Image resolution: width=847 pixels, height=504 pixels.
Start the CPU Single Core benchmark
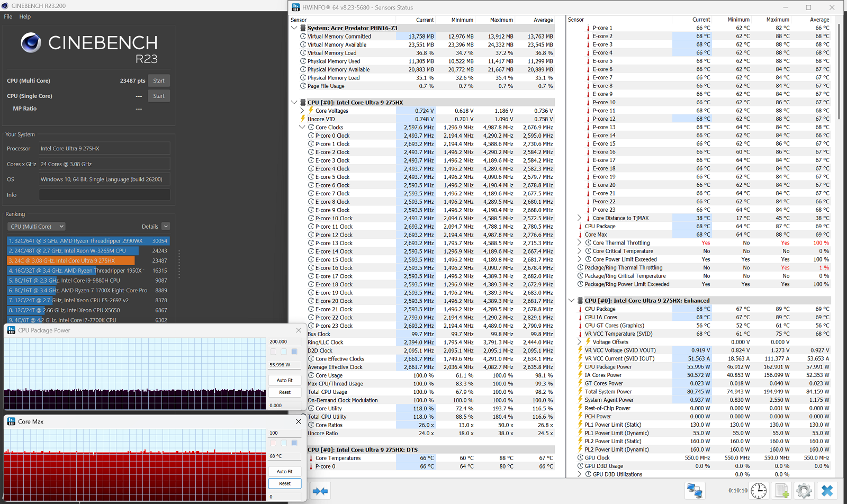[159, 96]
